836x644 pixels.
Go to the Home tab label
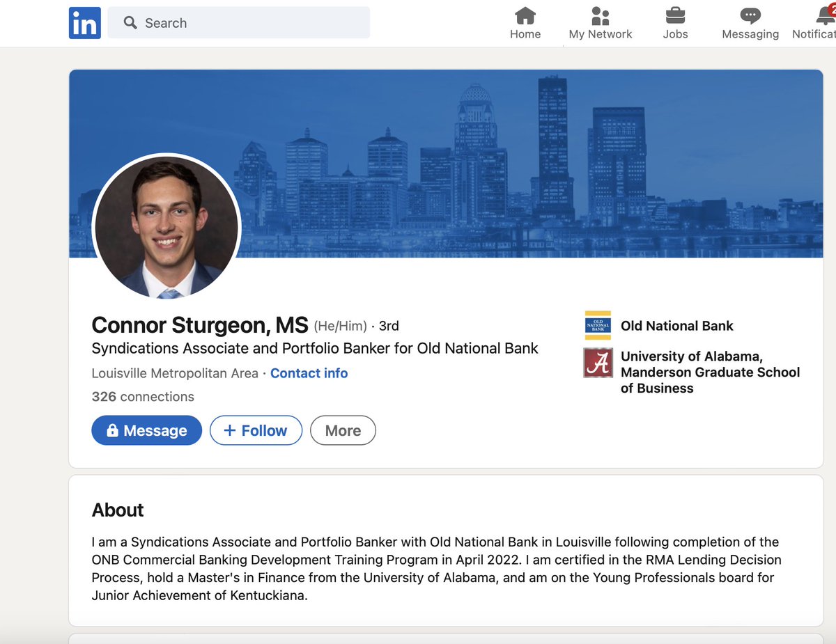tap(525, 34)
